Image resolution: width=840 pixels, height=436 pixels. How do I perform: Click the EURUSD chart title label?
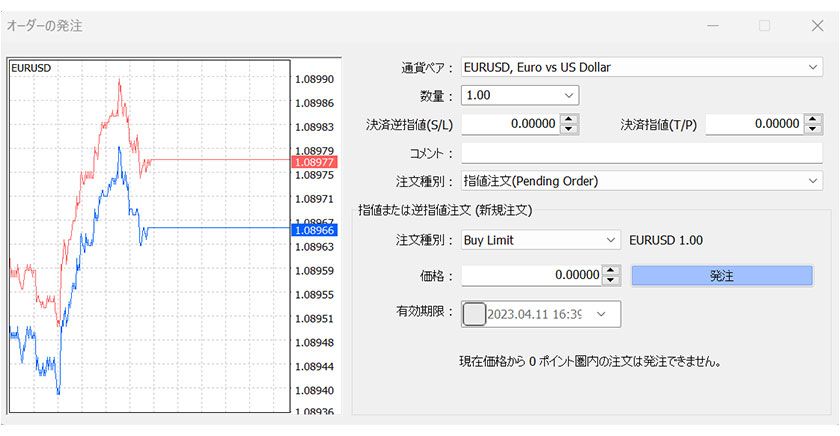click(x=31, y=68)
